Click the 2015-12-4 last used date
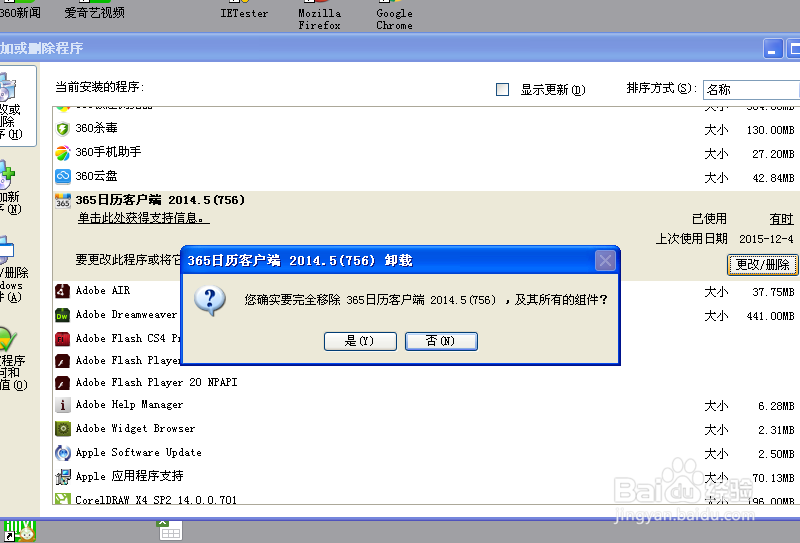Viewport: 800px width, 543px height. click(766, 239)
